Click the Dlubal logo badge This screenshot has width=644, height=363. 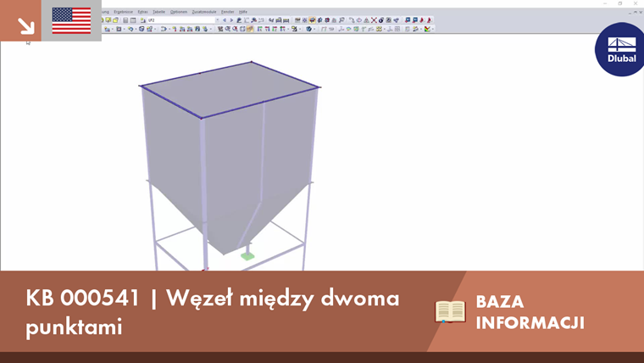[x=621, y=49]
